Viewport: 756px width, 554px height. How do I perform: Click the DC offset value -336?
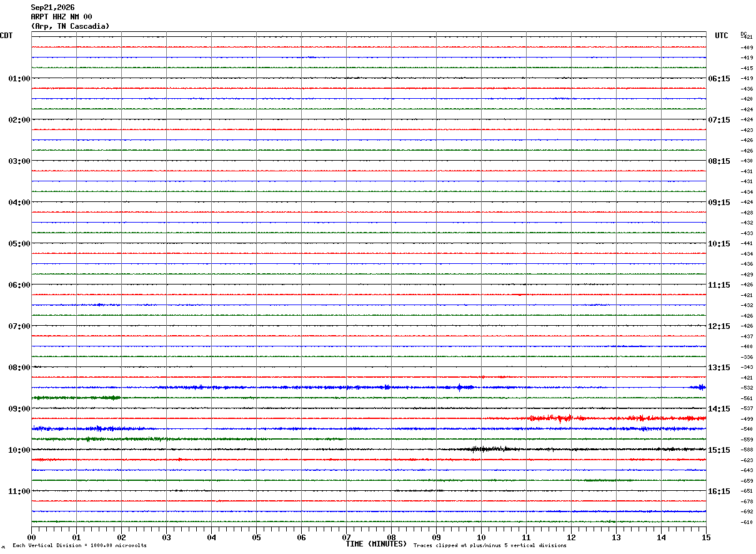[x=747, y=357]
